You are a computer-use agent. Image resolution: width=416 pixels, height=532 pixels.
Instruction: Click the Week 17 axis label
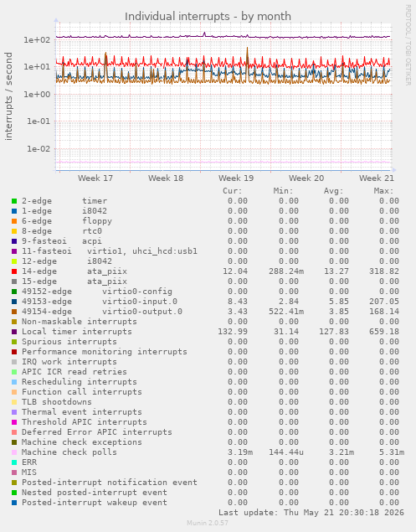pos(95,178)
